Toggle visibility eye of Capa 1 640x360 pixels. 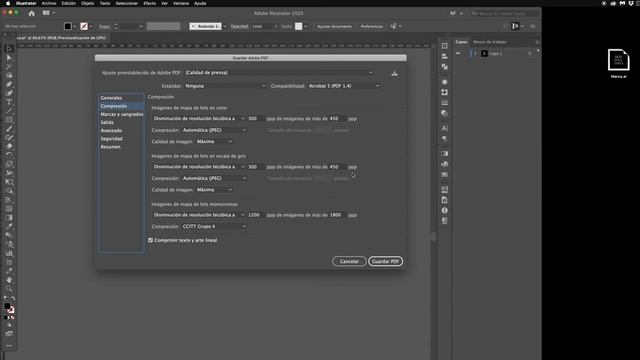(458, 53)
